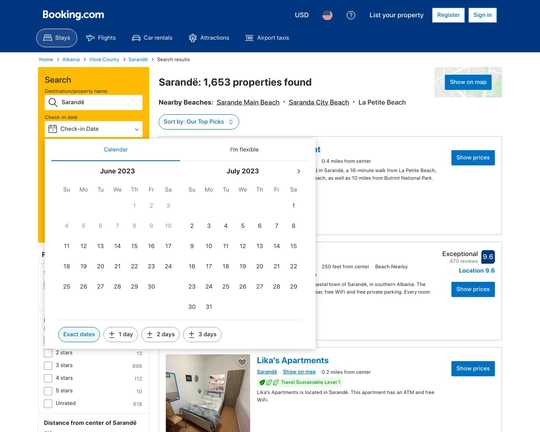
Task: Open the Sort by: Our Top Picks dropdown
Action: (x=198, y=122)
